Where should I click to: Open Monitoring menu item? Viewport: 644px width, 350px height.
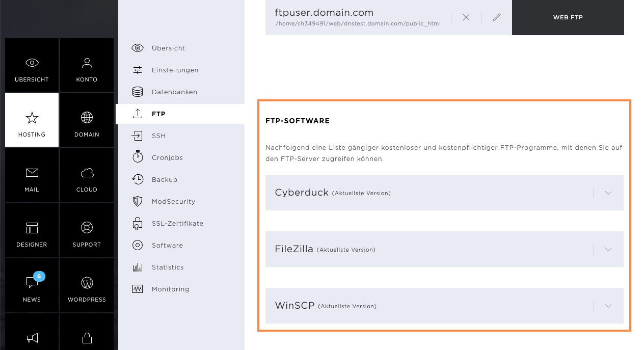click(180, 289)
